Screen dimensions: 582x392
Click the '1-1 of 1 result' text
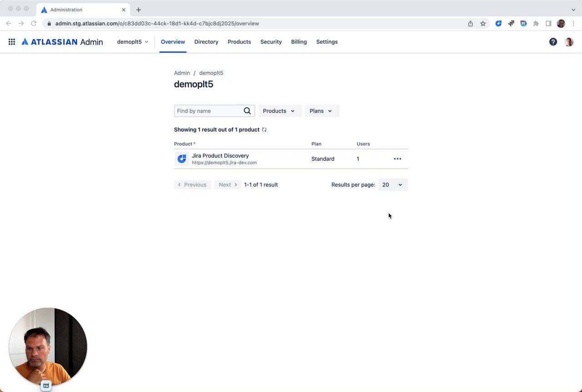pyautogui.click(x=261, y=185)
